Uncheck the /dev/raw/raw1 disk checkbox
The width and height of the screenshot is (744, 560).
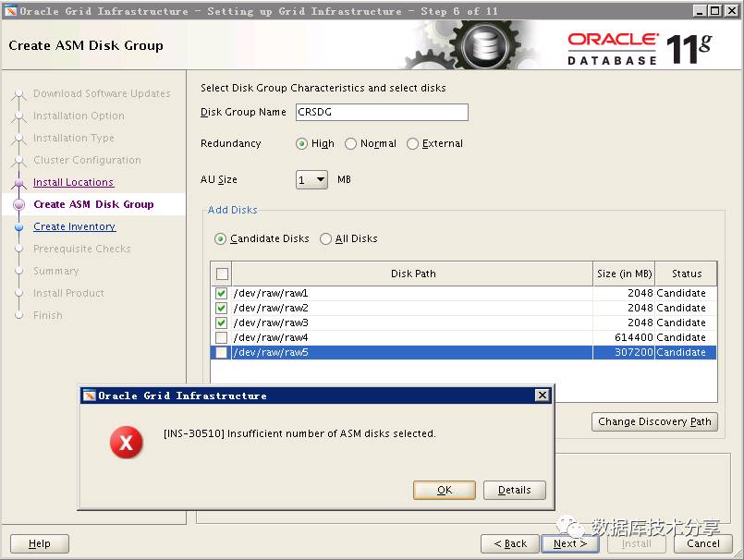(x=222, y=294)
